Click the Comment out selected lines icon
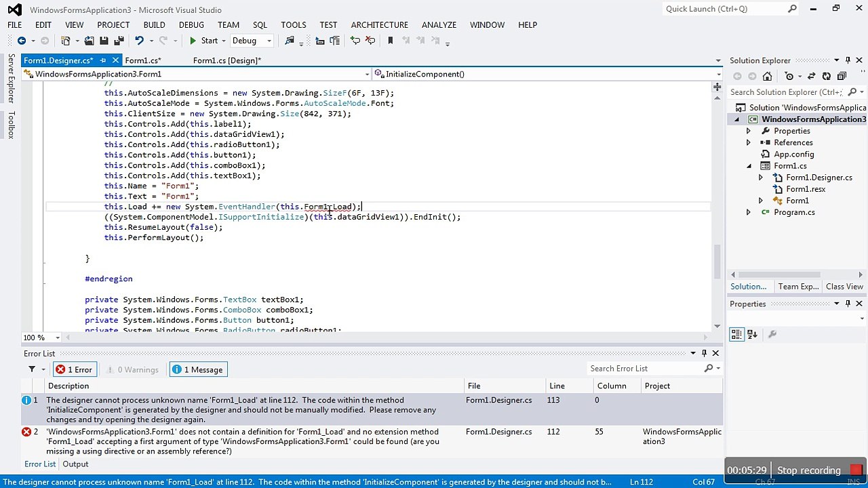Viewport: 868px width, 488px height. click(x=355, y=41)
